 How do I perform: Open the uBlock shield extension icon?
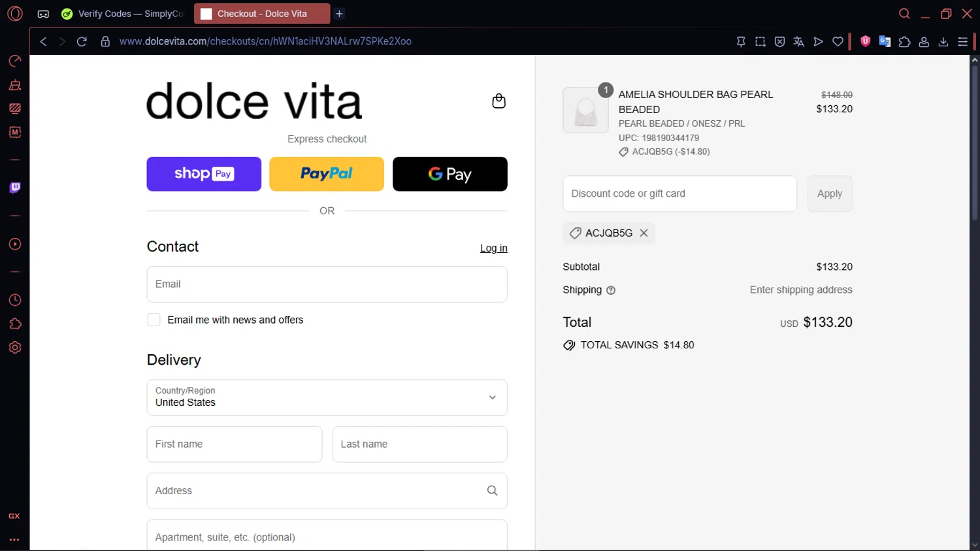(x=866, y=41)
